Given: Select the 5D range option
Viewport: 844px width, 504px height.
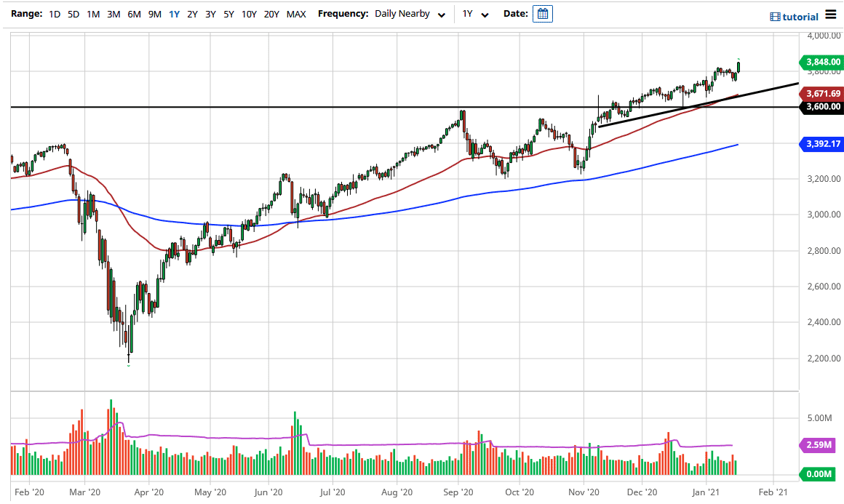Looking at the screenshot, I should [73, 14].
